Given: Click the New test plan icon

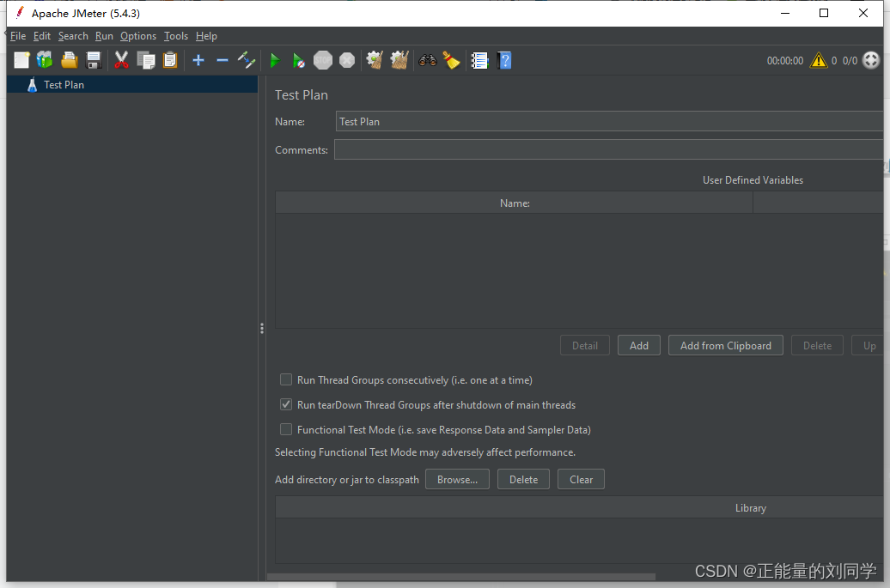Looking at the screenshot, I should coord(21,60).
